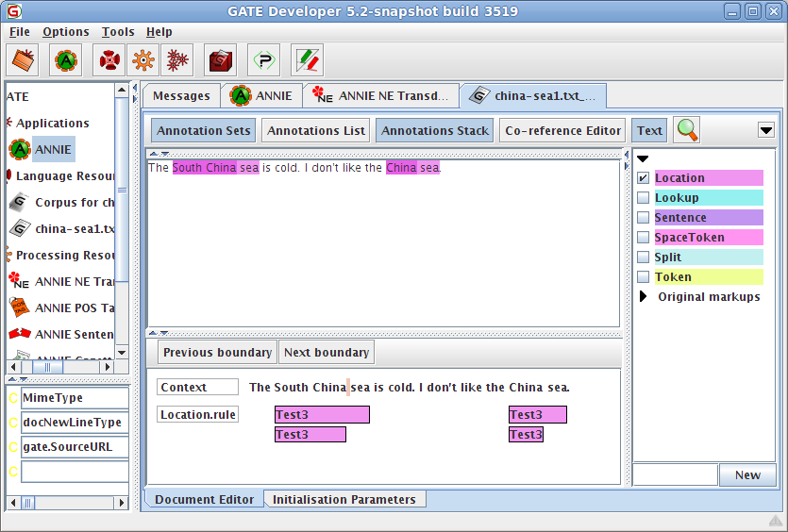
Task: Click ANNIE Sentence Splitter icon in tree
Action: pos(20,334)
